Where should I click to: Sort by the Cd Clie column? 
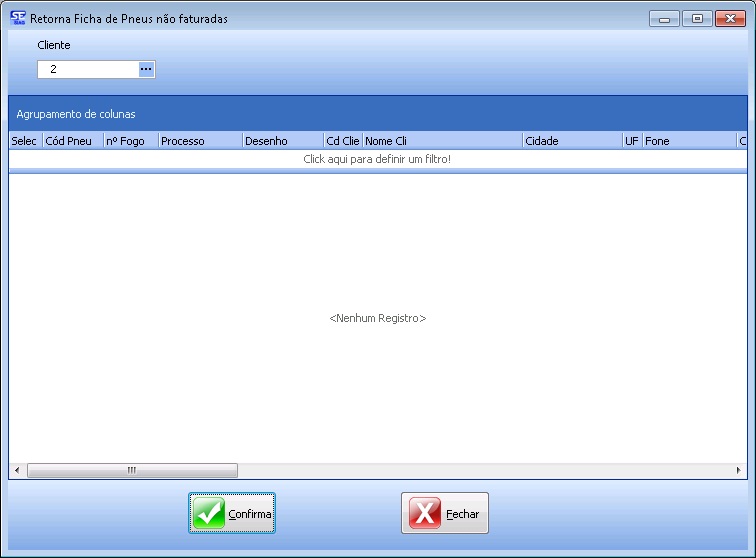[x=342, y=141]
